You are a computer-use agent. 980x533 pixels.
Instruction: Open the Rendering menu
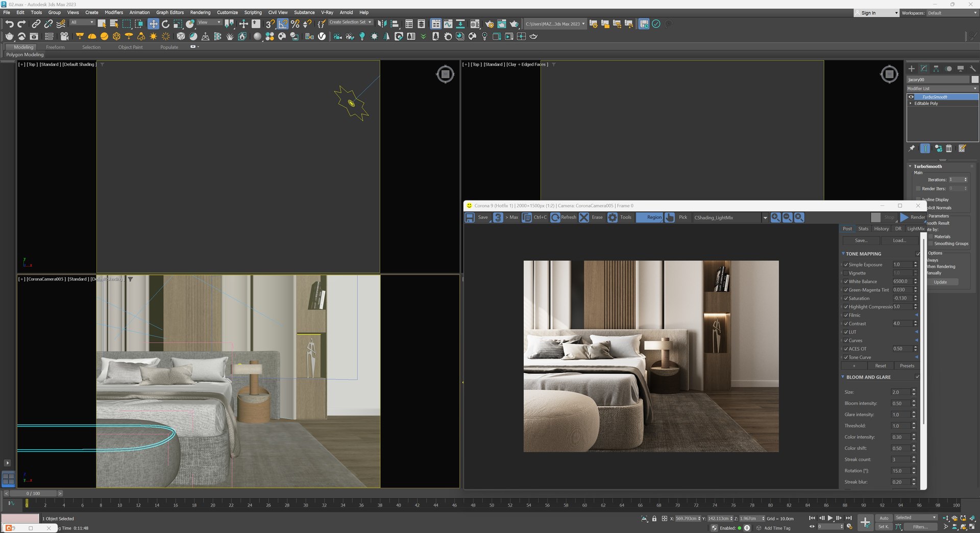[x=200, y=12]
